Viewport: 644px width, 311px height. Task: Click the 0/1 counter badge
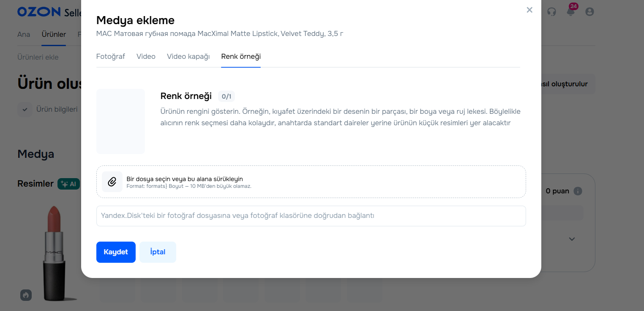click(x=226, y=96)
